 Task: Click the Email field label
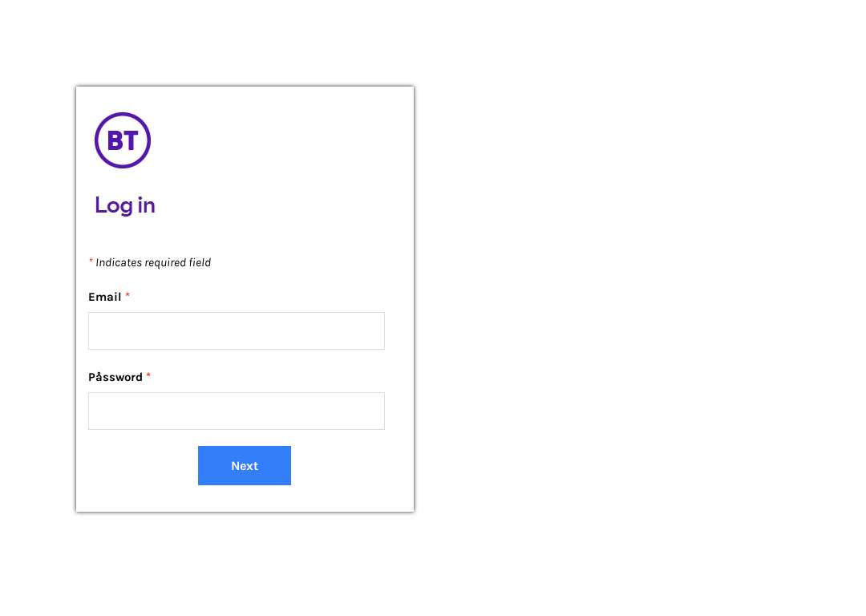click(105, 298)
